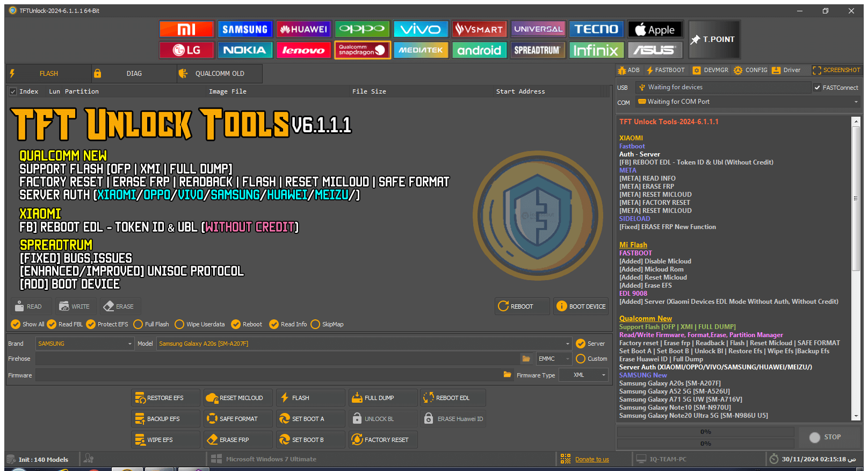868x471 pixels.
Task: Click the Qualcomm Snapdragon brand icon
Action: pyautogui.click(x=362, y=50)
